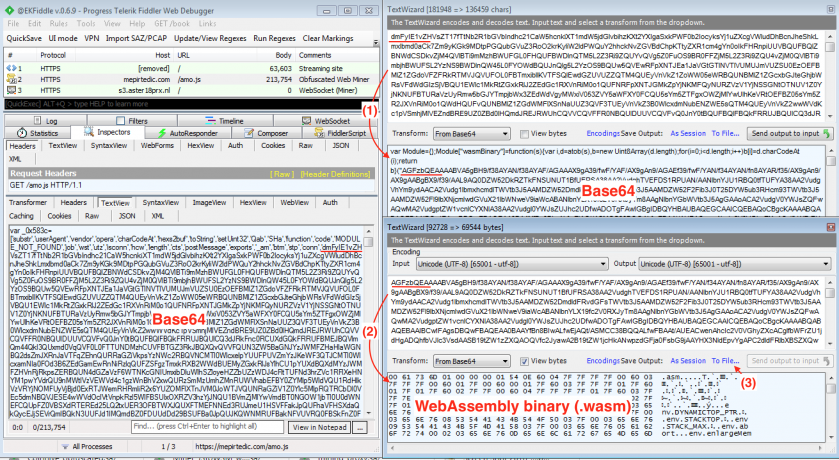Click the session 1 bidirectional arrows icon
This screenshot has width=839, height=460.
pos(11,68)
